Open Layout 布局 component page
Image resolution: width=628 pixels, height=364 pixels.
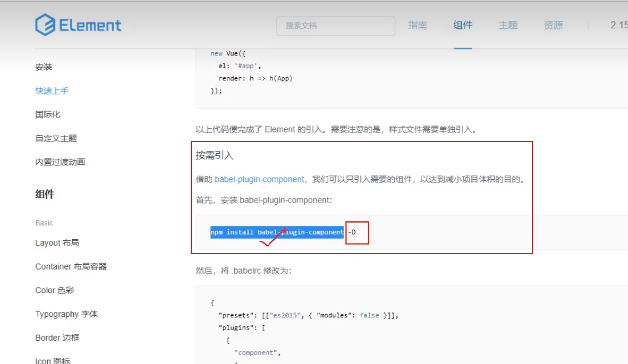pos(57,242)
